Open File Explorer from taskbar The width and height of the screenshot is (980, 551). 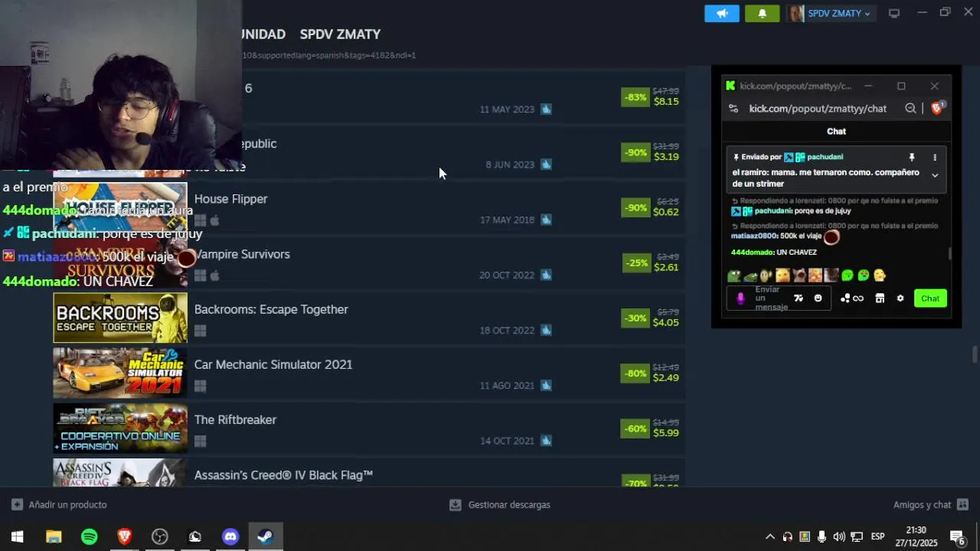[54, 536]
